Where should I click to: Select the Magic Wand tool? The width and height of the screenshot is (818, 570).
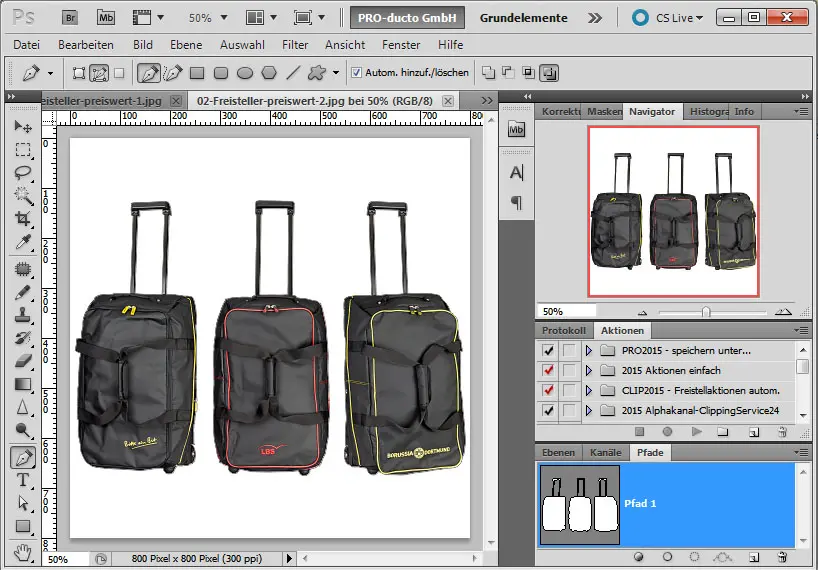click(22, 196)
